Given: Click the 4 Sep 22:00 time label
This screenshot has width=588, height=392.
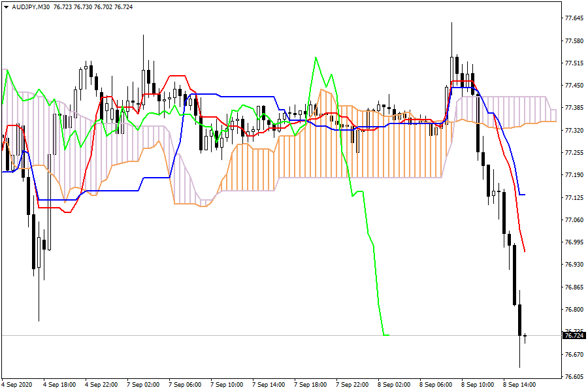Looking at the screenshot, I should click(101, 385).
